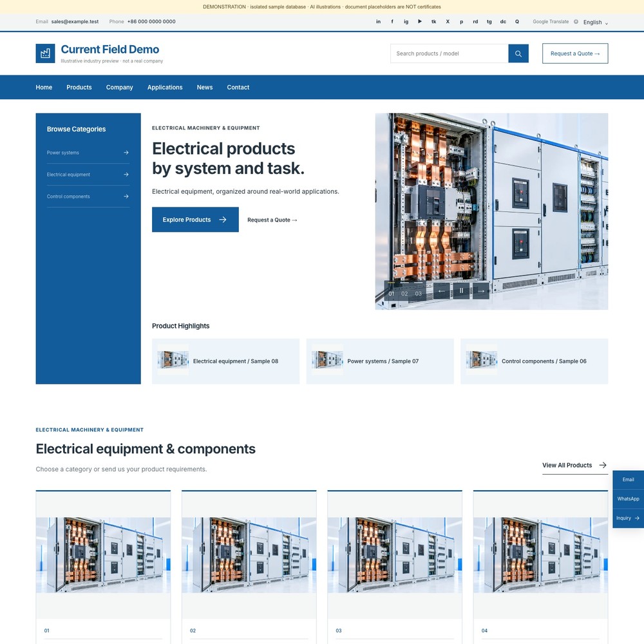This screenshot has width=644, height=644.
Task: Open the Electrical equipment category
Action: coord(88,175)
